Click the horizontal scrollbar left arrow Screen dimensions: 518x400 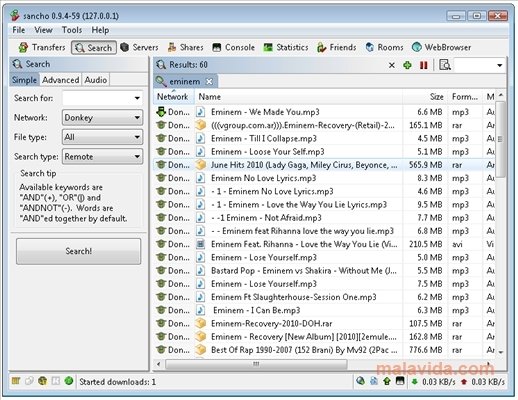pos(158,364)
